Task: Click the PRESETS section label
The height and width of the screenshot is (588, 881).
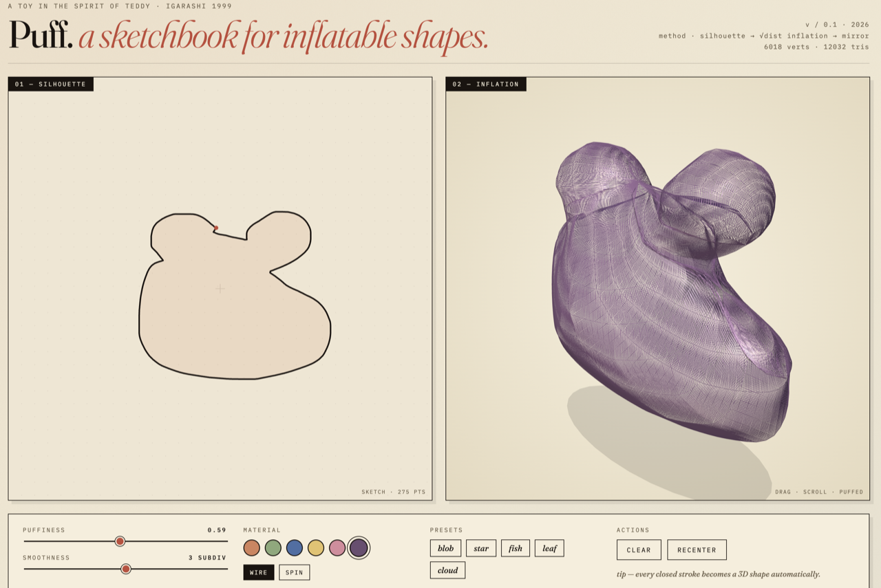Action: (x=447, y=530)
